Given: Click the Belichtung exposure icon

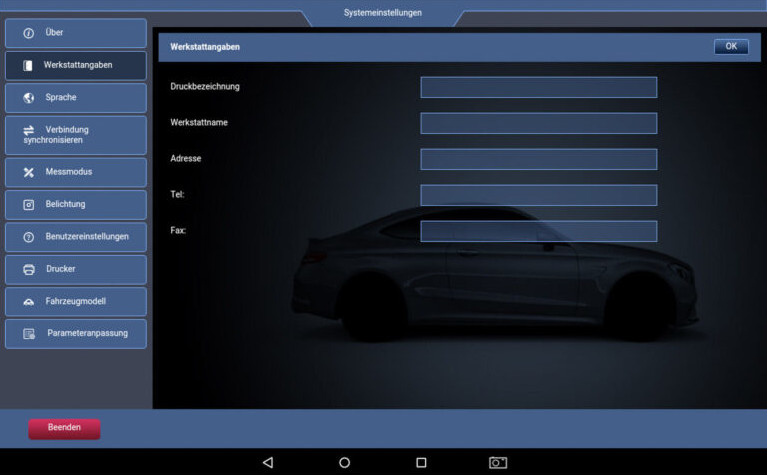Looking at the screenshot, I should 28,204.
